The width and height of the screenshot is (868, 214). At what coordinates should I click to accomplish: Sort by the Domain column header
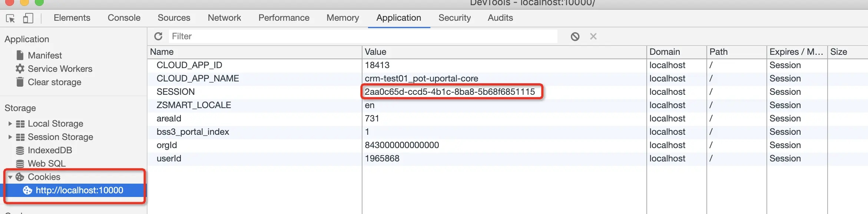coord(676,52)
